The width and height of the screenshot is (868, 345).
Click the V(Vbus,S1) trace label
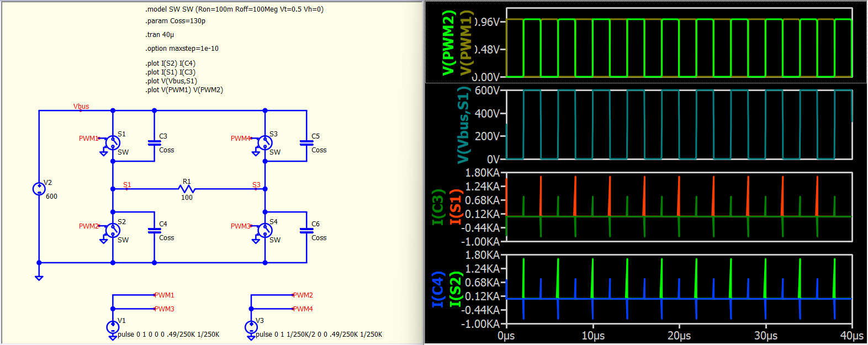[x=463, y=125]
